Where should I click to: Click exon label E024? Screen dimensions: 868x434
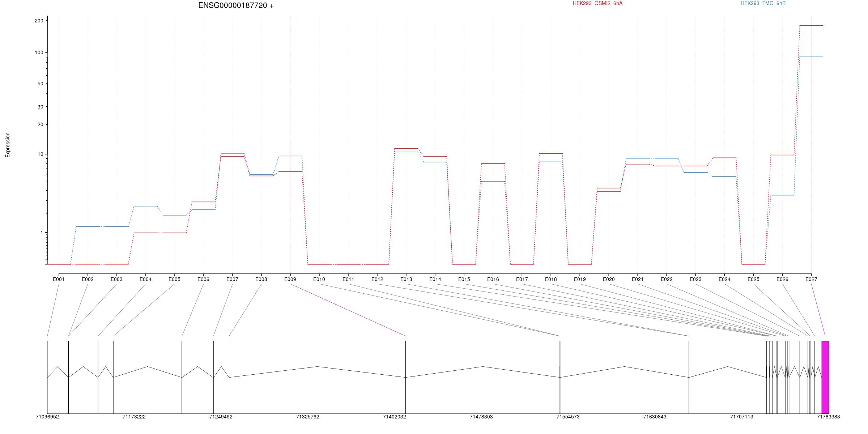[724, 279]
